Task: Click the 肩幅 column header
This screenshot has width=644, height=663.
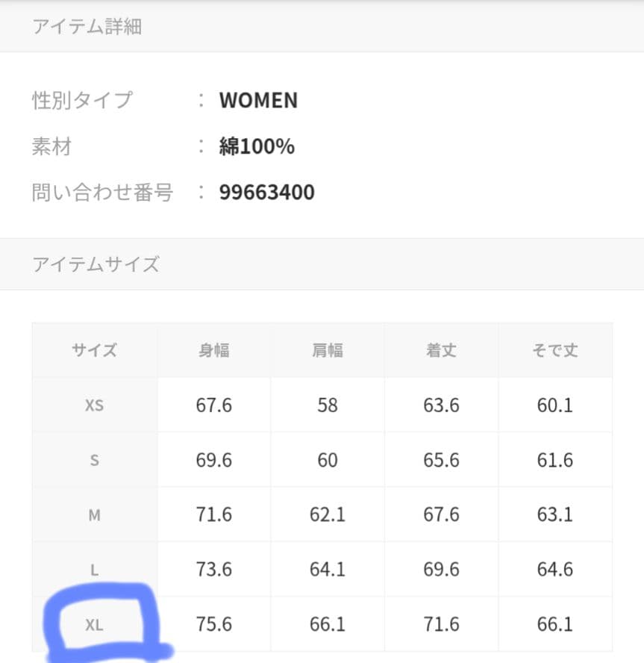Action: coord(328,350)
